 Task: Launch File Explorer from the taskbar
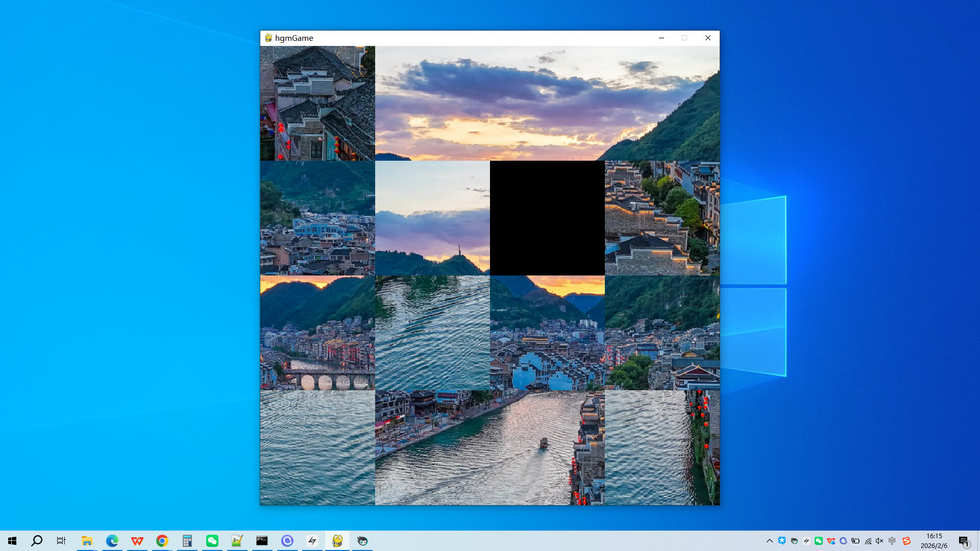click(x=87, y=541)
